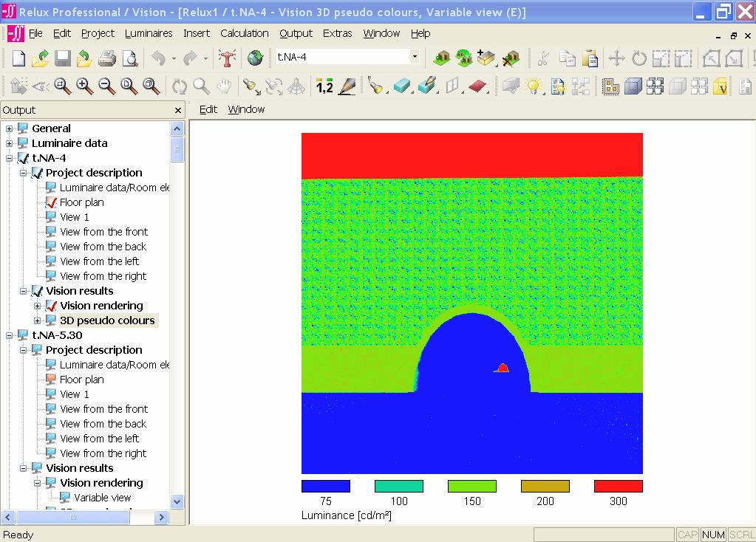Click the 1,2 numbering icon
The height and width of the screenshot is (542, 756).
pyautogui.click(x=324, y=86)
